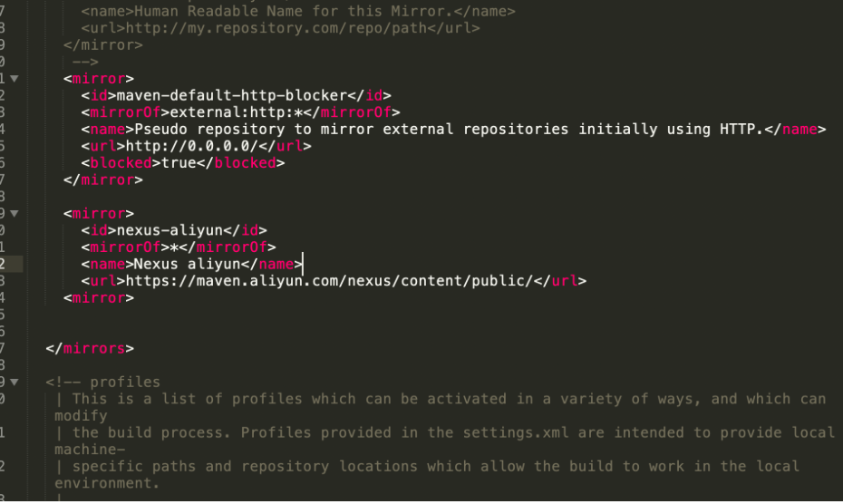The height and width of the screenshot is (504, 843).
Task: Click the unclosed mirror tag below aliyun url
Action: pyautogui.click(x=99, y=298)
